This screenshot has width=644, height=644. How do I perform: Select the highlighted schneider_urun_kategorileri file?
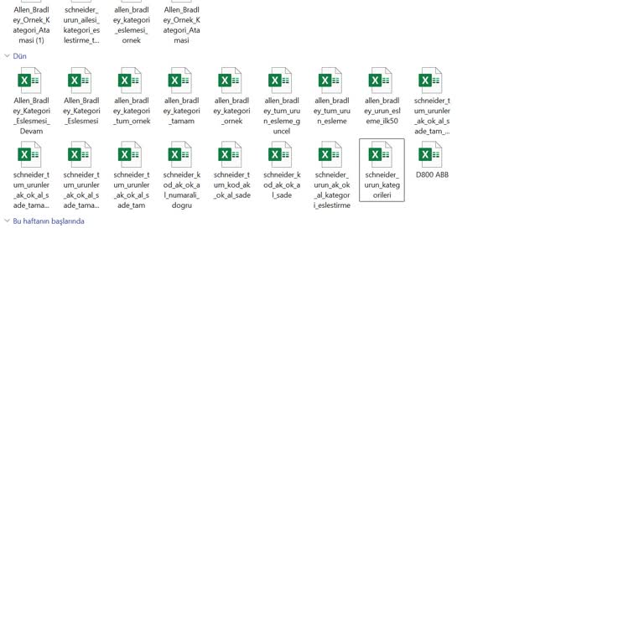382,156
